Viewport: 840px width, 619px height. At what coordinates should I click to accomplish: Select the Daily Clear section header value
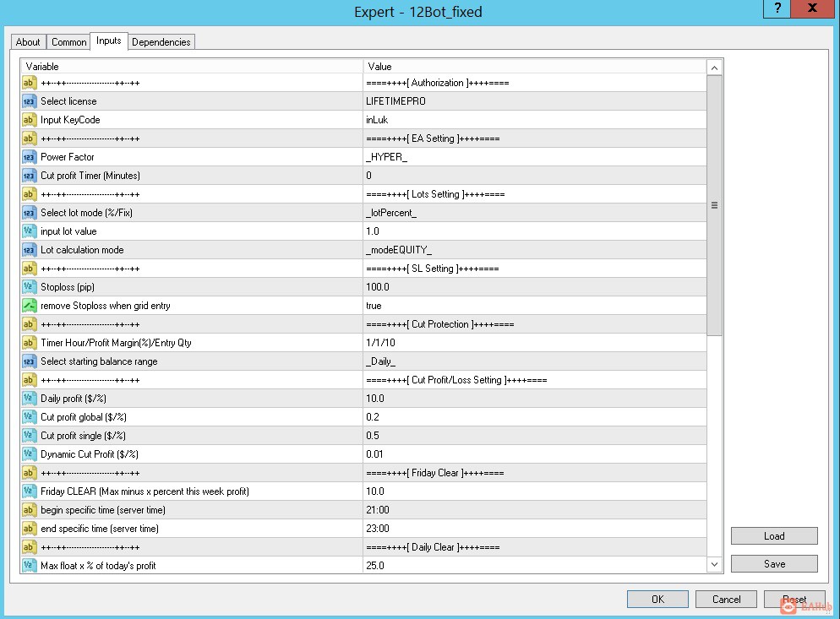click(535, 547)
